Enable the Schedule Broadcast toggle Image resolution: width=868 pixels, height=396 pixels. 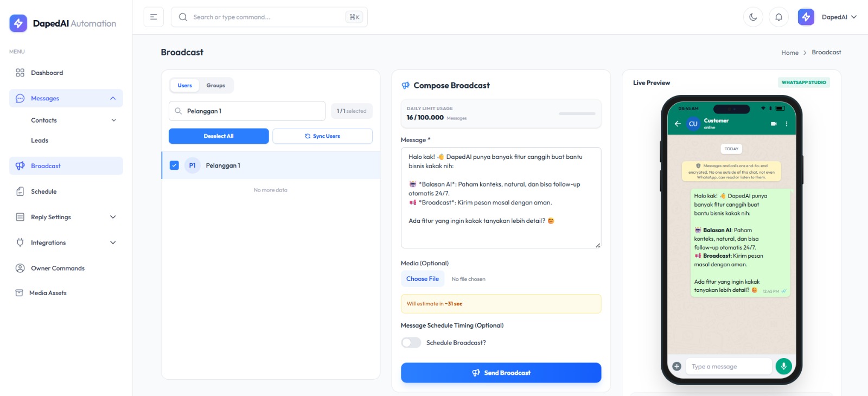click(411, 343)
